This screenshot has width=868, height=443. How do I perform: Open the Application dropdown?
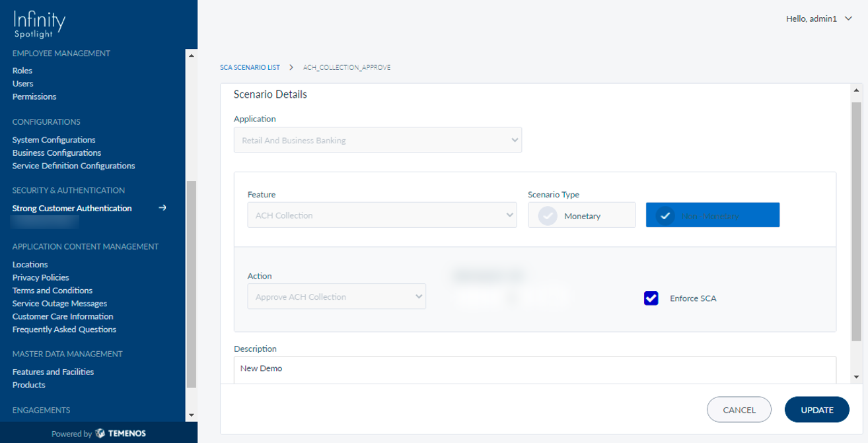point(377,140)
